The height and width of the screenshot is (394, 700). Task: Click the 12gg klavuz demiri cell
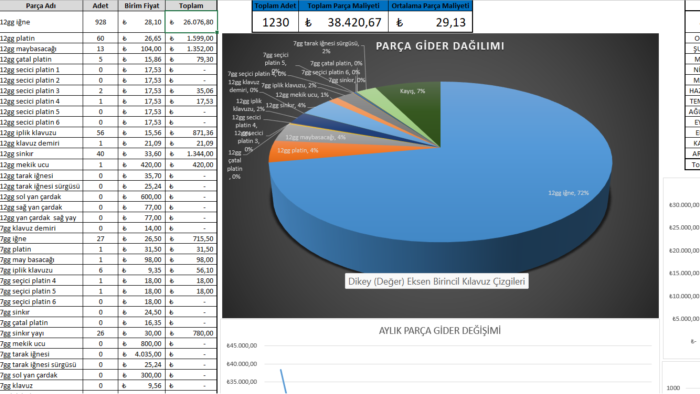click(x=41, y=143)
